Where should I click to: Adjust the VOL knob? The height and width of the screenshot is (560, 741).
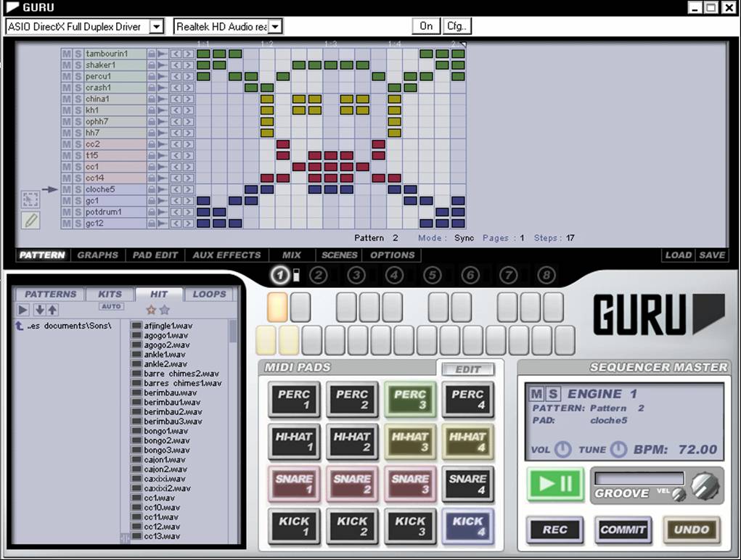click(x=562, y=449)
